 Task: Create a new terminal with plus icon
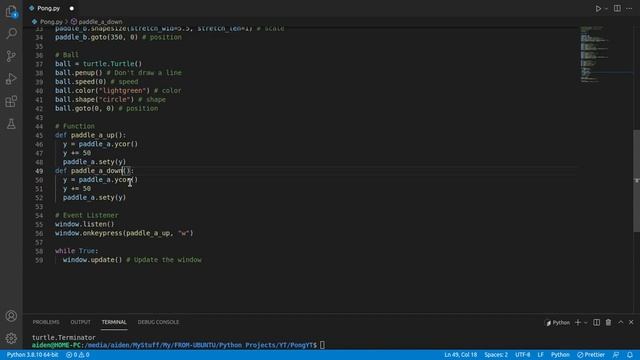578,322
